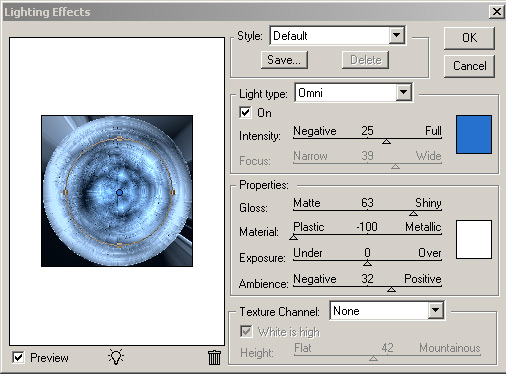Click the omni light center handle in preview
Image resolution: width=506 pixels, height=374 pixels.
point(119,192)
